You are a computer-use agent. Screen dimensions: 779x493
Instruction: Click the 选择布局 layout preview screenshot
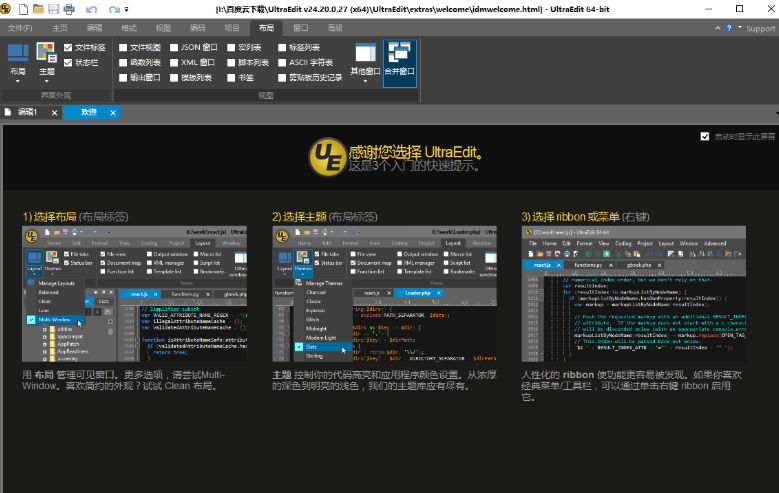pyautogui.click(x=134, y=294)
